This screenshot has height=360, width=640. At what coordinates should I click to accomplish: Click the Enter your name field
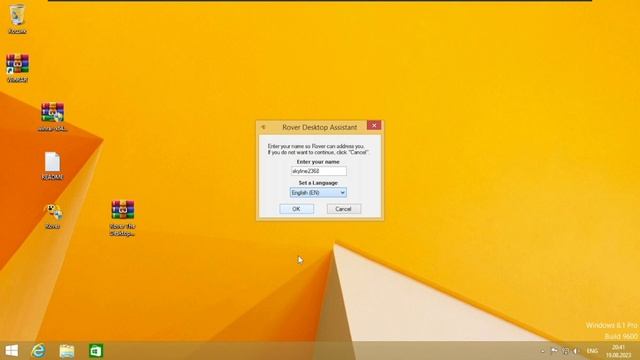[x=319, y=171]
